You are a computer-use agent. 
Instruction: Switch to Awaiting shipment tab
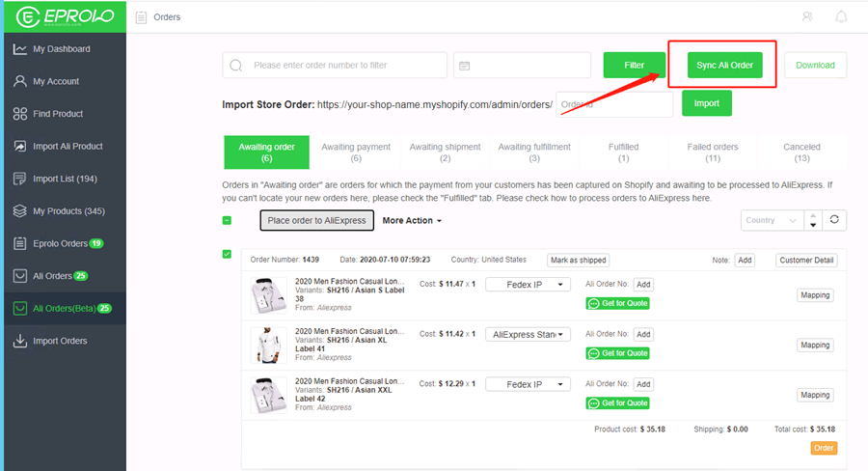pyautogui.click(x=445, y=152)
